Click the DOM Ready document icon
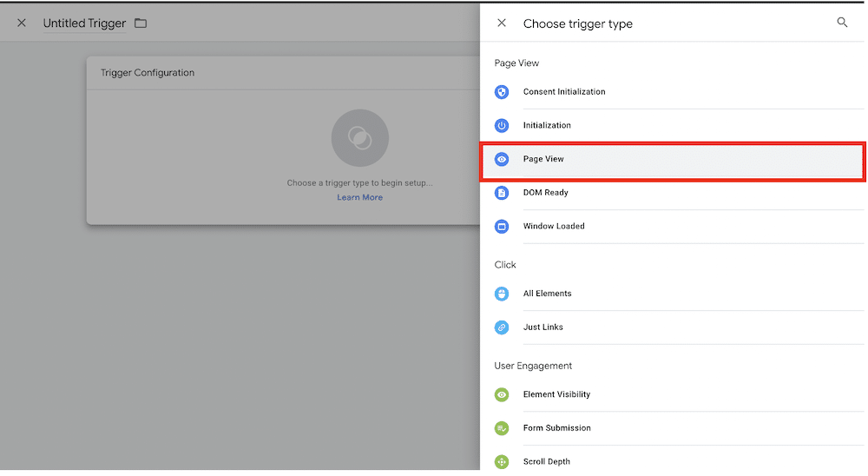The height and width of the screenshot is (476, 868). 502,193
